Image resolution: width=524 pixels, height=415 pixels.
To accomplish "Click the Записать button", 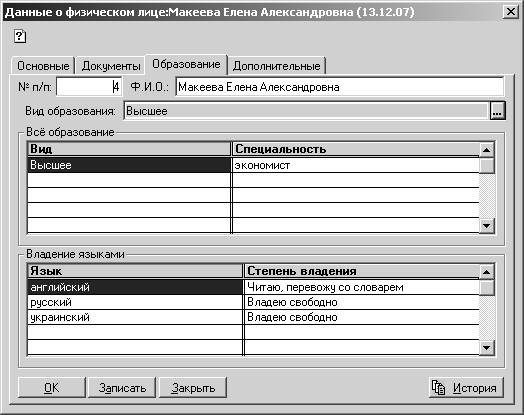I will (122, 388).
